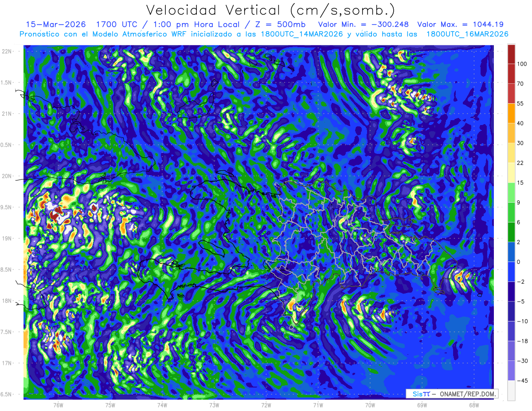This screenshot has width=532, height=411.
Task: Click the 'ONAMET/REP.DOM.' credit label
Action: point(468,394)
